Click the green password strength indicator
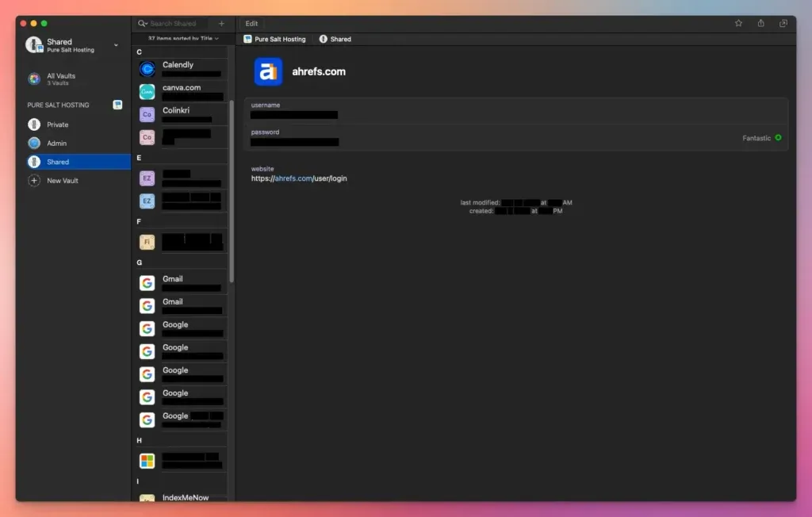This screenshot has height=517, width=812. (x=778, y=138)
